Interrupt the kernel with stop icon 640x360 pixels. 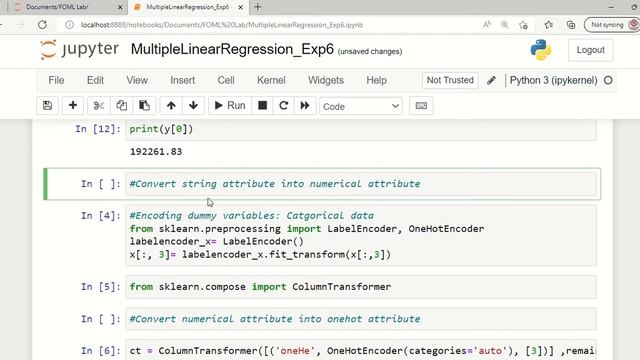pos(262,106)
